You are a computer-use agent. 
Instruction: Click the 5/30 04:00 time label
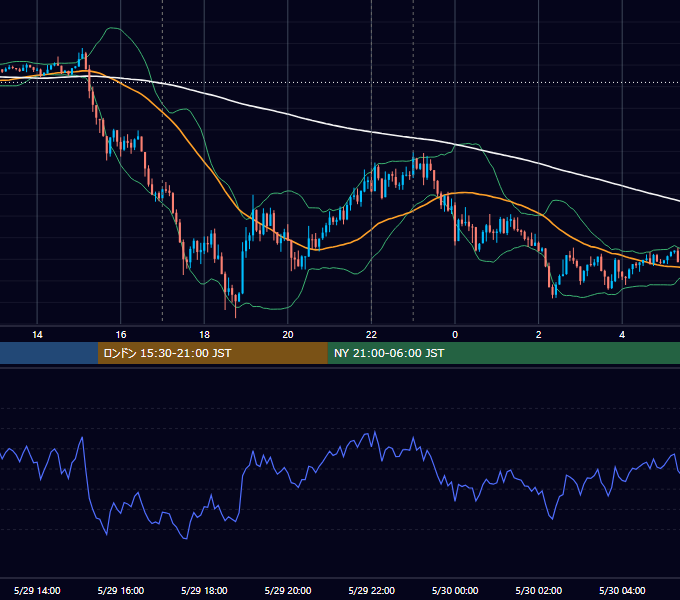pos(622,590)
